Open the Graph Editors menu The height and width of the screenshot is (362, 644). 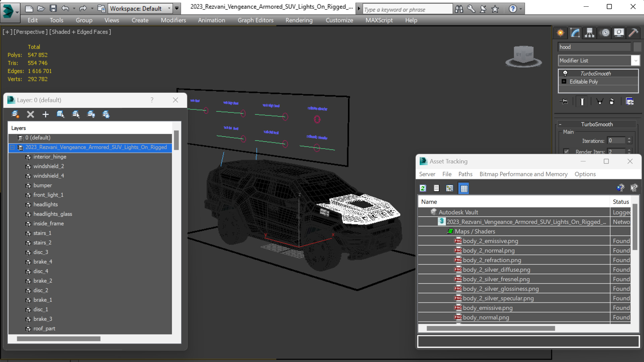point(255,20)
